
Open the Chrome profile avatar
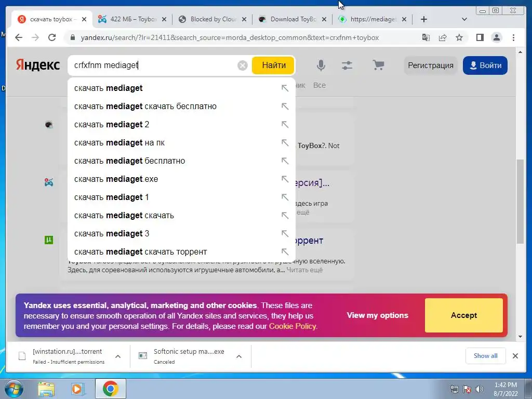click(x=497, y=37)
